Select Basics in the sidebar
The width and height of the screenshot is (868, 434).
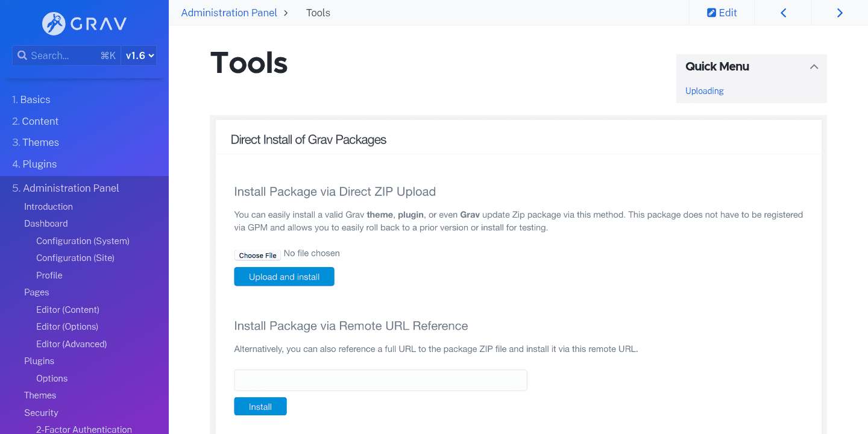pyautogui.click(x=31, y=99)
